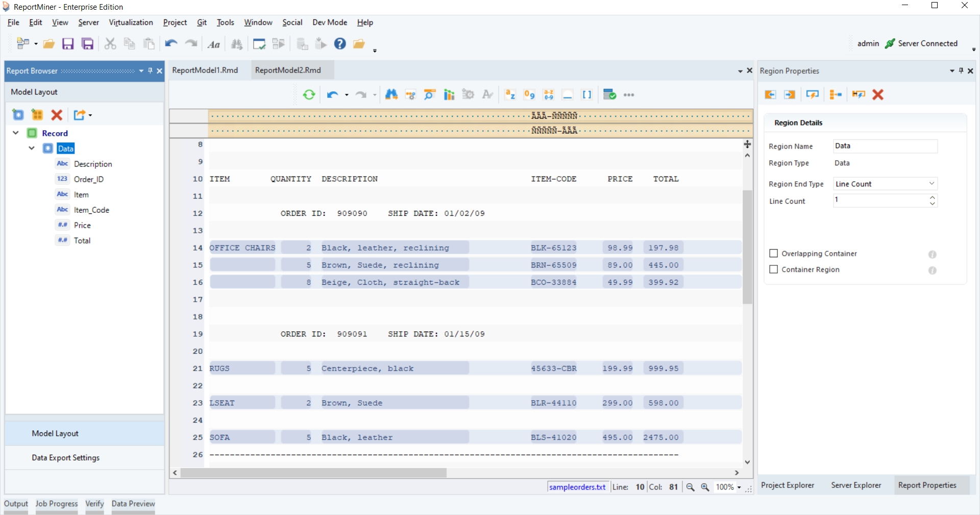This screenshot has width=980, height=515.
Task: Collapse the Data region node
Action: 32,149
